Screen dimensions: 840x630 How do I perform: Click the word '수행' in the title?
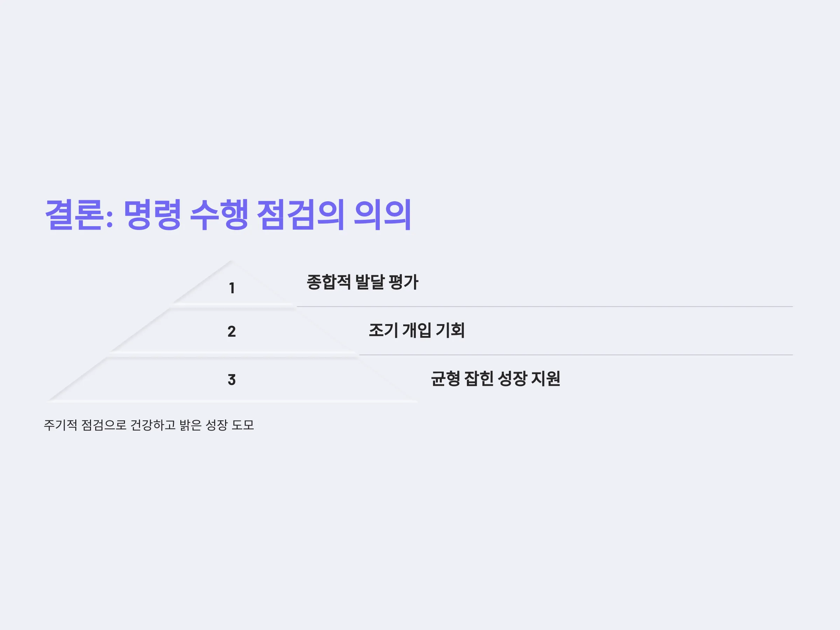[x=219, y=215]
